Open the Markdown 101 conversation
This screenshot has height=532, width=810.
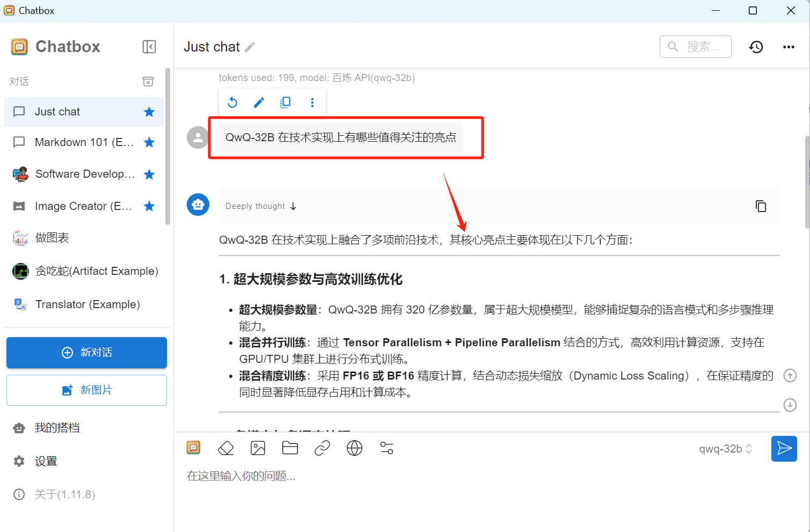pos(84,142)
